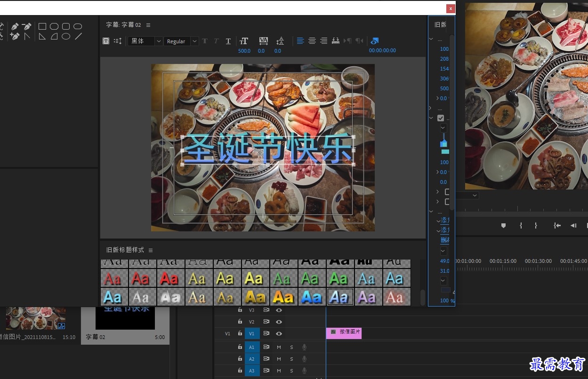Target audio track A2 header
Image resolution: width=588 pixels, height=379 pixels.
click(x=251, y=359)
